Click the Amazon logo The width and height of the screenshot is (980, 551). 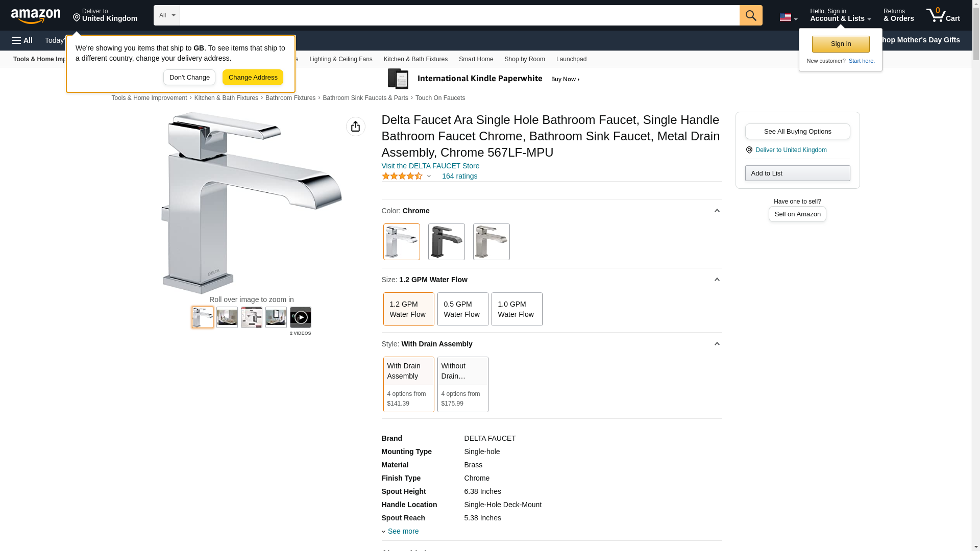point(36,16)
